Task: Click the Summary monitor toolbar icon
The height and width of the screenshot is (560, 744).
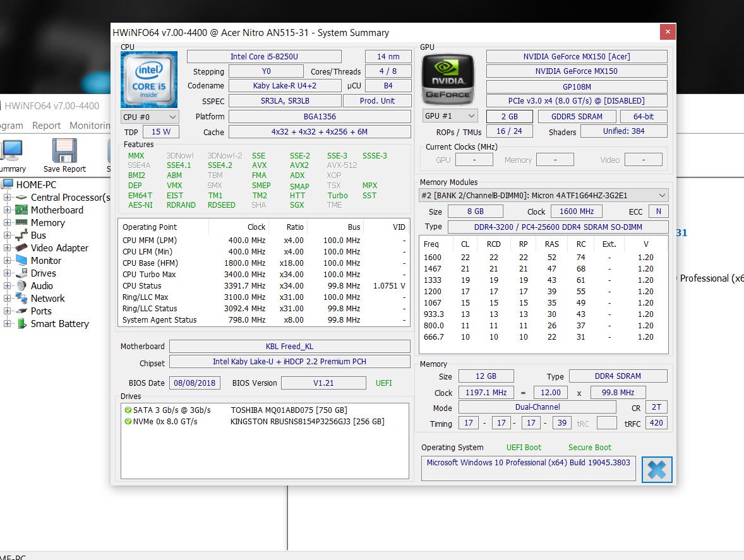Action: click(x=11, y=151)
